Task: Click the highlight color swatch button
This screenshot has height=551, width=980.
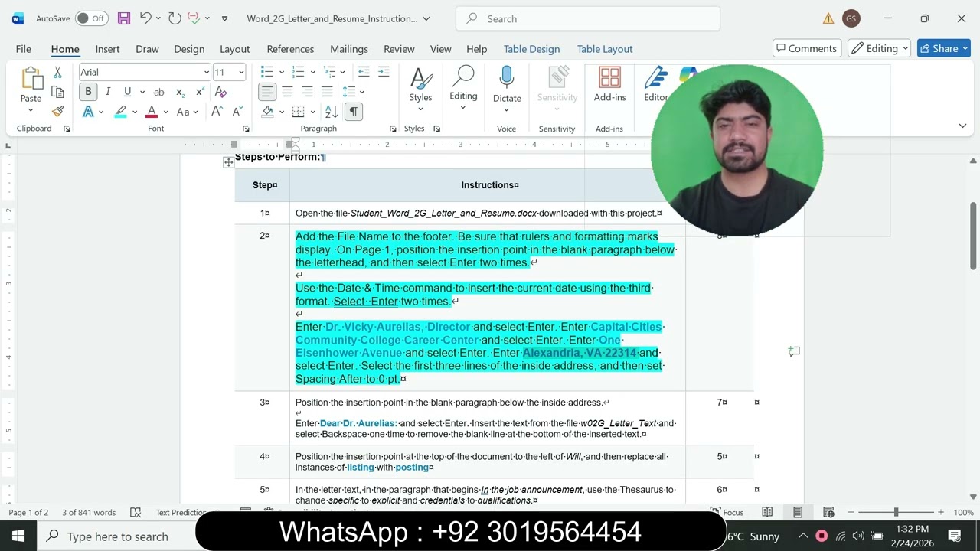Action: click(x=120, y=112)
